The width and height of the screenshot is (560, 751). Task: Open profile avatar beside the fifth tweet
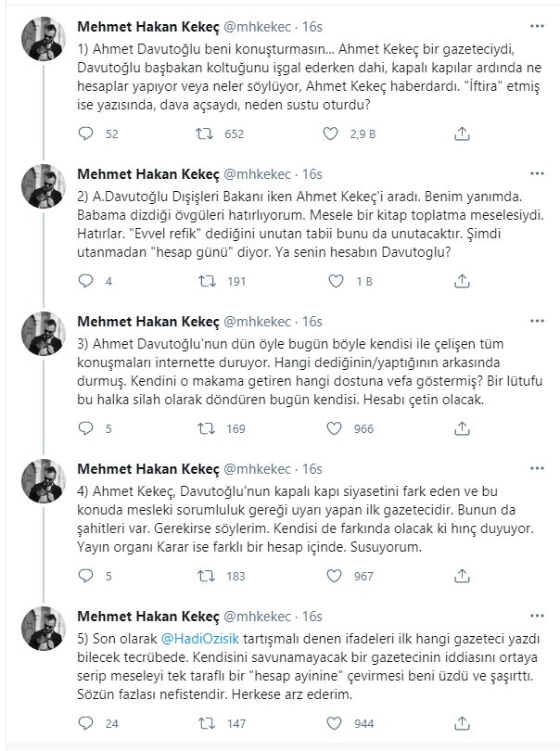[44, 629]
